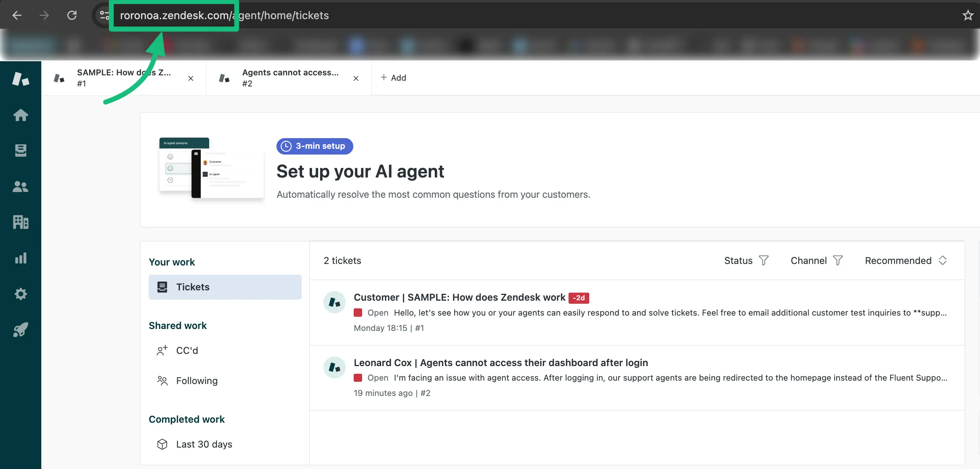Screen dimensions: 980x469
Task: Select the Views icon in the sidebar
Action: [20, 150]
